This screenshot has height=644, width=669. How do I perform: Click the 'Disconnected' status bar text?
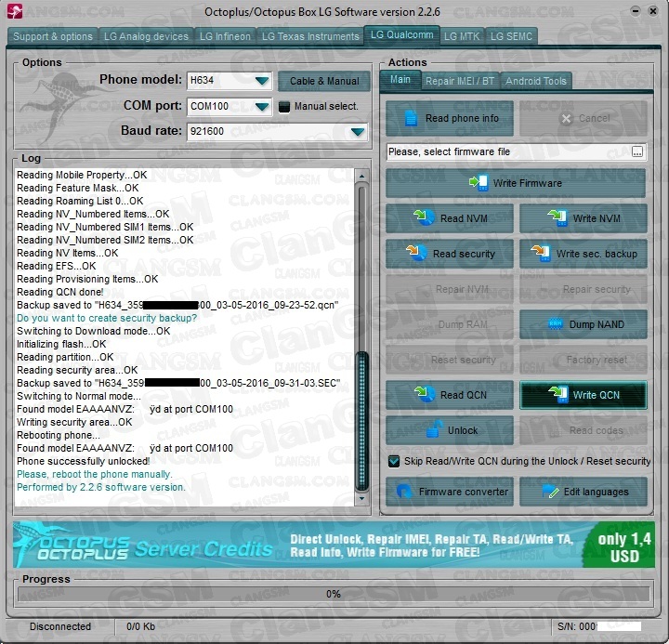[60, 626]
